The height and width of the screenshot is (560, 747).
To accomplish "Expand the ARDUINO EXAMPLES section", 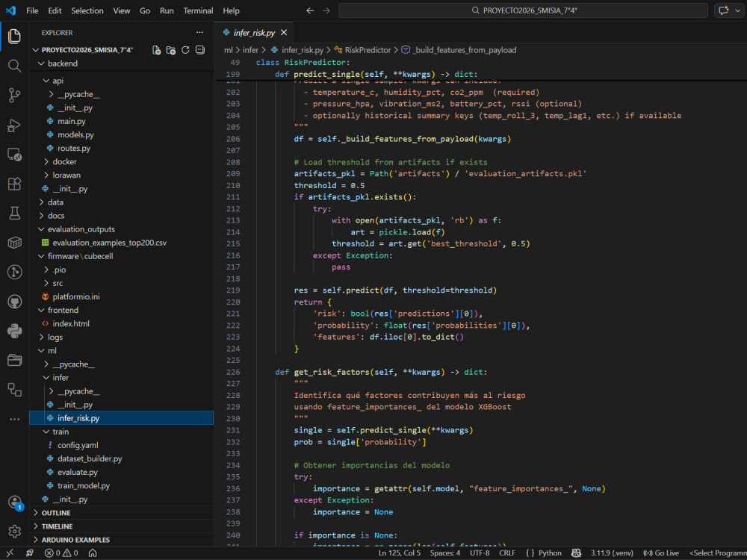I will point(75,540).
